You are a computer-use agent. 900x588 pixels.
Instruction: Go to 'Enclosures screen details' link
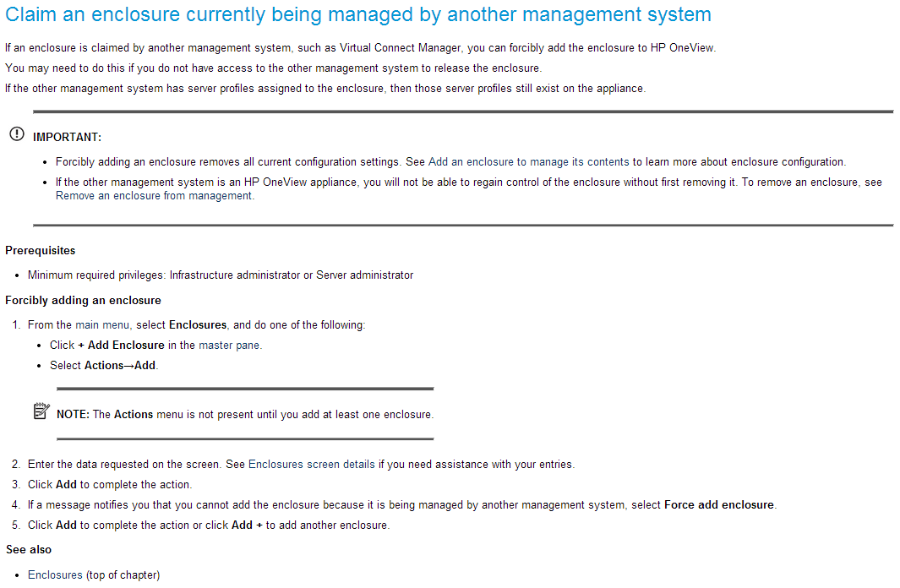coord(312,465)
